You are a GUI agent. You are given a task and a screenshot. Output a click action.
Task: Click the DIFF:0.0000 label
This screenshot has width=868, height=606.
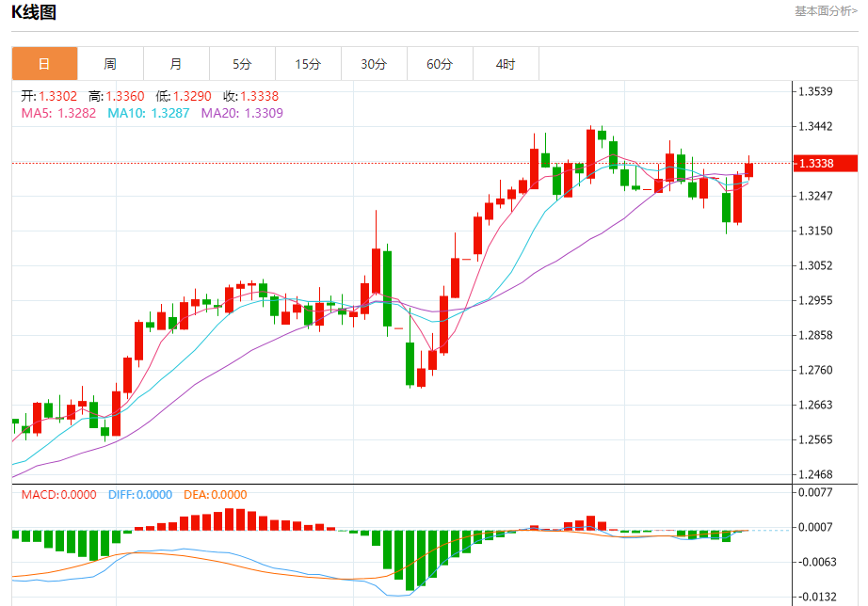140,495
